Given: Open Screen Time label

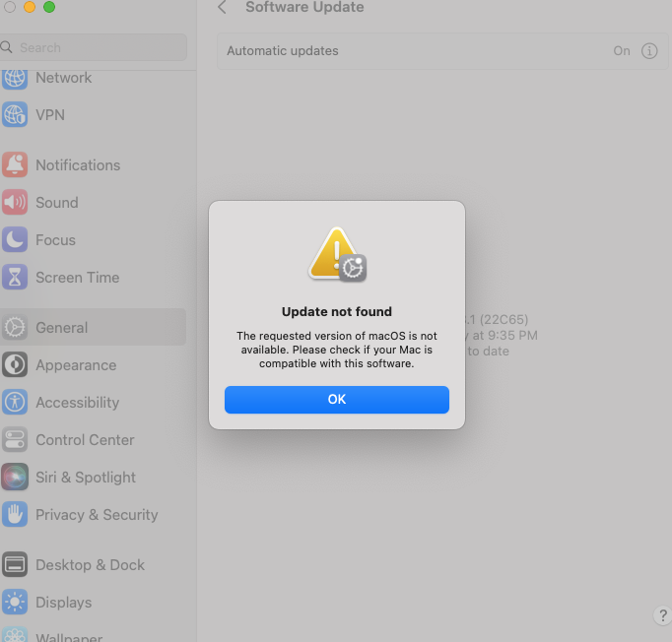Looking at the screenshot, I should point(78,278).
